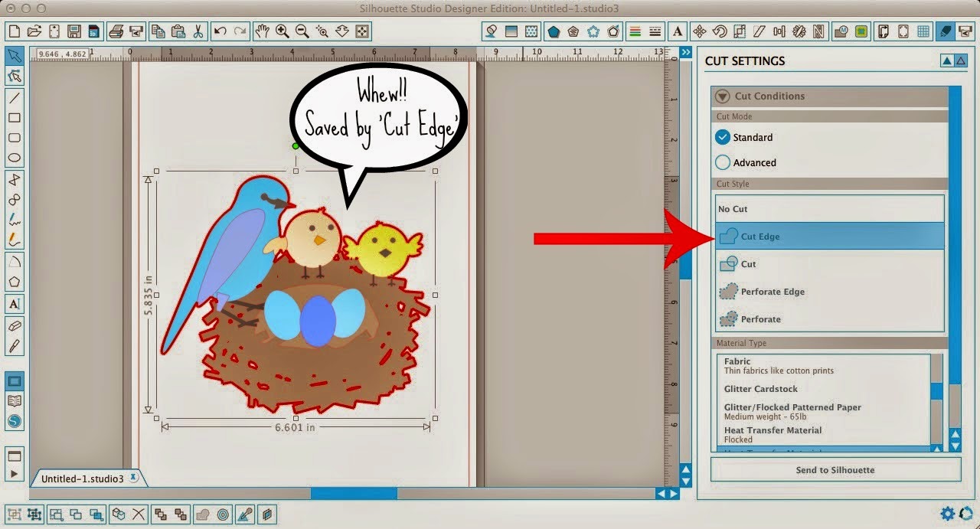Select the Line drawing tool
The width and height of the screenshot is (980, 529).
click(14, 98)
